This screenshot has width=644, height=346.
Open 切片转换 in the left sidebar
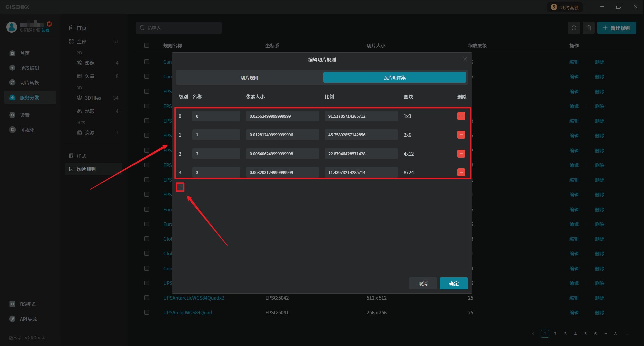(x=30, y=83)
